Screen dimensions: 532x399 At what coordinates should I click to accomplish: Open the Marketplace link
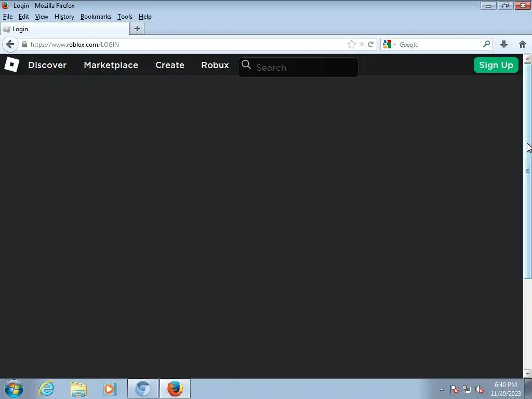pos(111,65)
